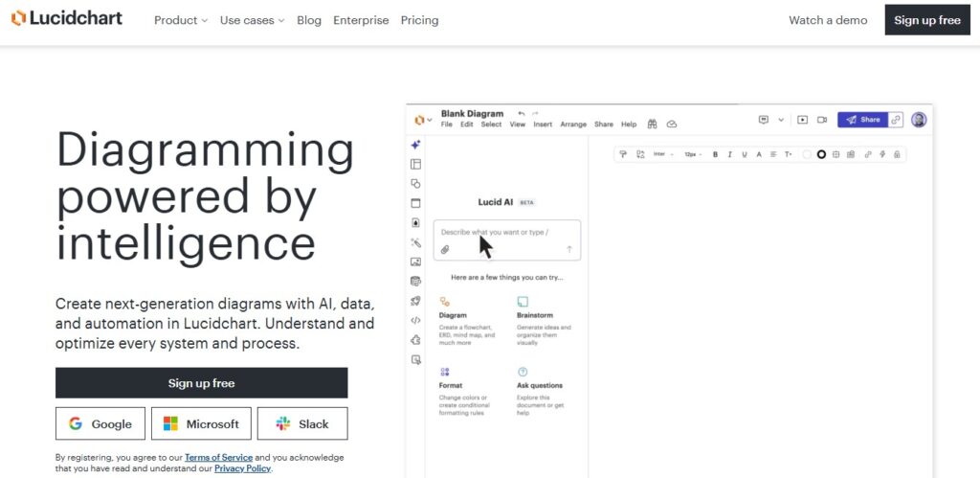Go to the Pricing page
Screen dimensions: 980x478
(419, 20)
